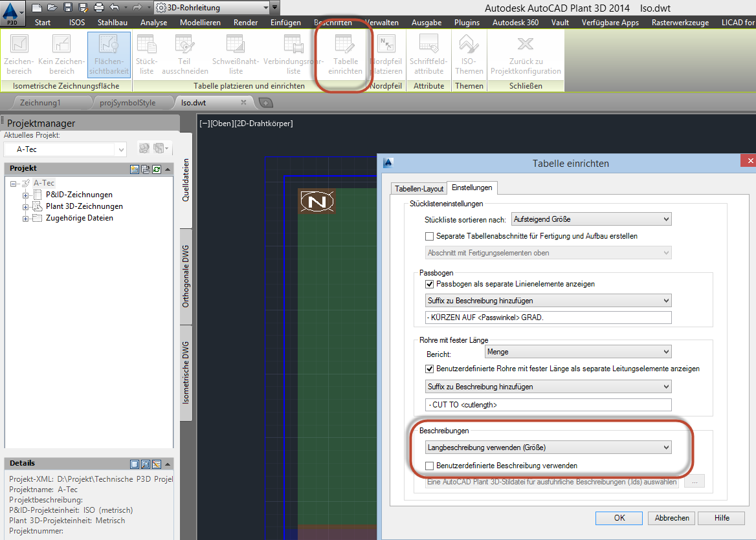Open the Bericht Menge dropdown
This screenshot has height=540, width=756.
click(578, 352)
